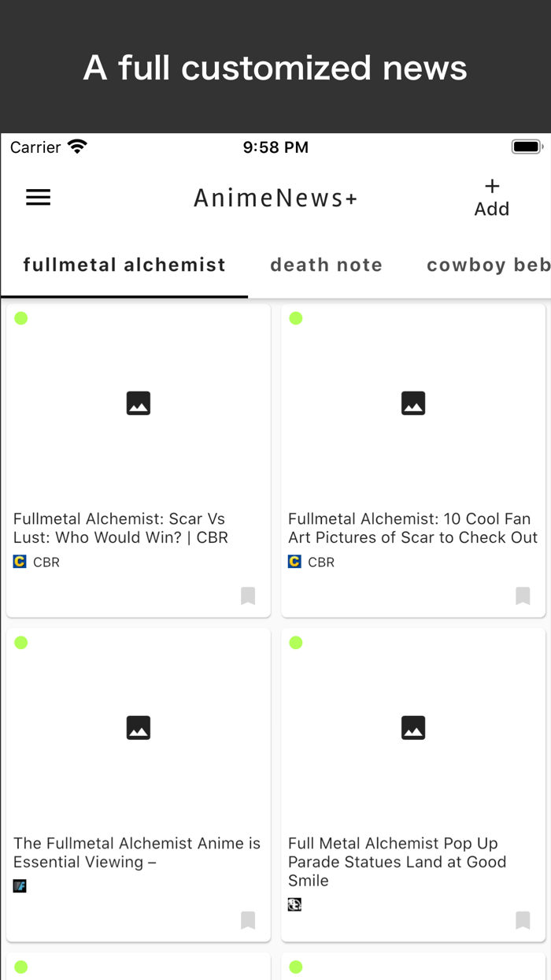551x980 pixels.
Task: Bookmark the Essential Viewing article
Action: [248, 921]
